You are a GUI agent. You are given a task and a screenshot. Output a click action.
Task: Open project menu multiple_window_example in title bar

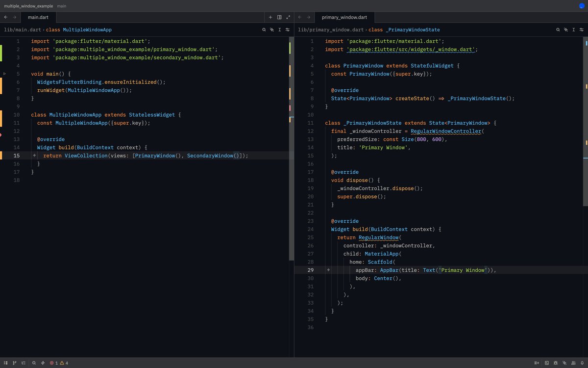pyautogui.click(x=28, y=6)
